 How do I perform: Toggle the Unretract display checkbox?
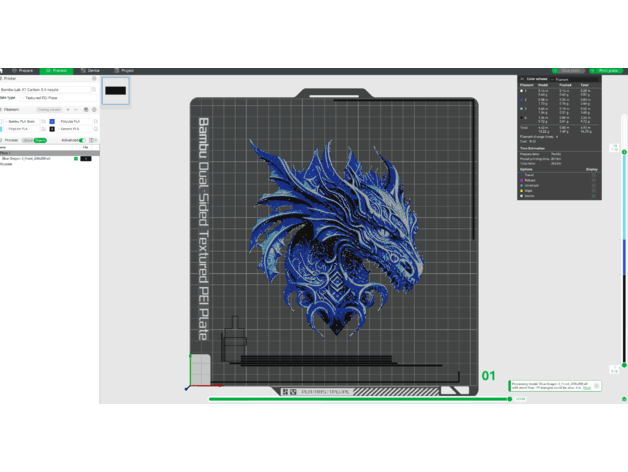click(x=594, y=186)
